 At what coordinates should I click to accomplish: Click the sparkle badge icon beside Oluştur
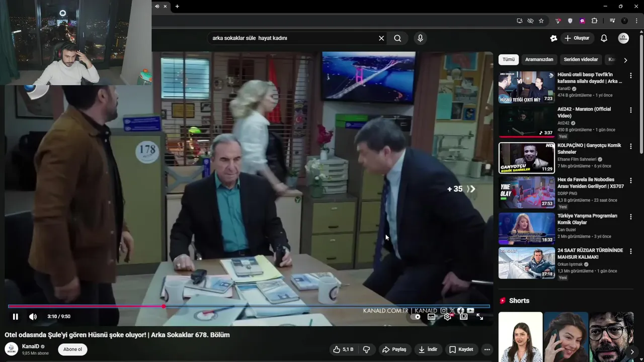coord(553,38)
